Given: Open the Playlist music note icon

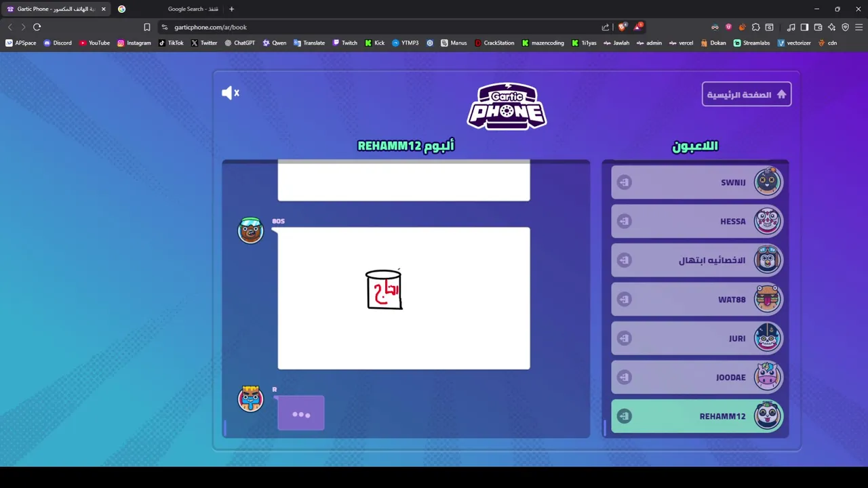Looking at the screenshot, I should [x=791, y=27].
